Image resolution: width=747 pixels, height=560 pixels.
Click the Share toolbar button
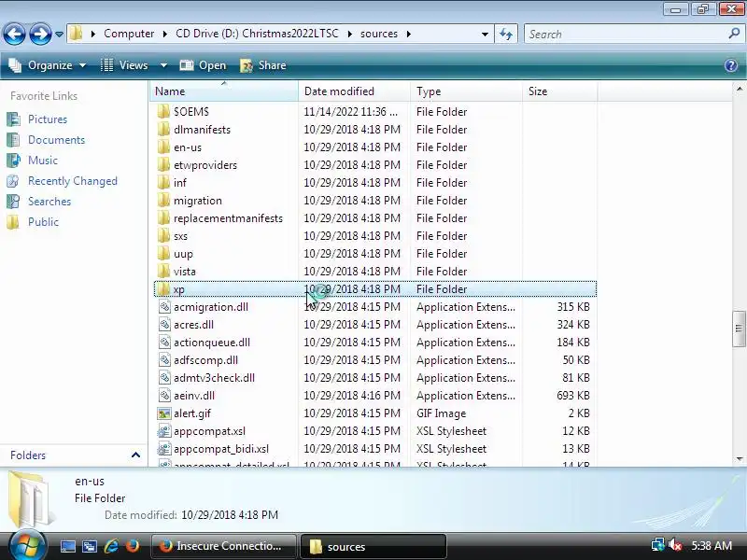[x=263, y=65]
